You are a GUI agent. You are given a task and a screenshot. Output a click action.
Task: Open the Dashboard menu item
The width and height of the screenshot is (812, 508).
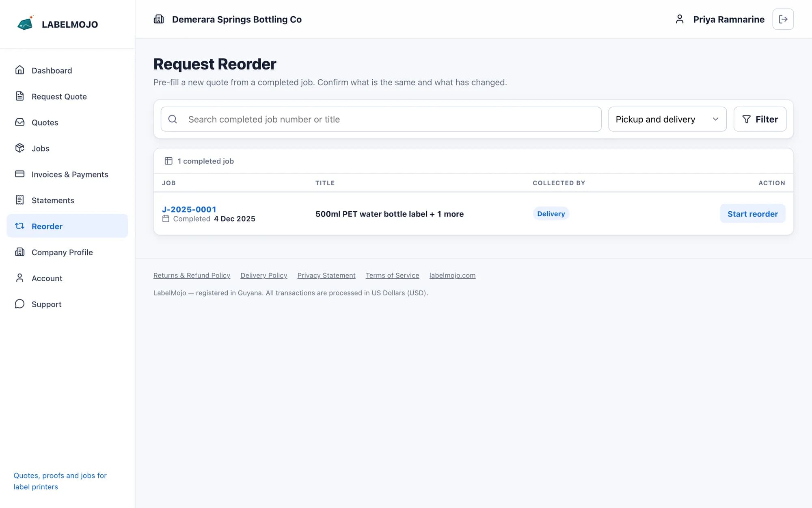[x=67, y=70]
